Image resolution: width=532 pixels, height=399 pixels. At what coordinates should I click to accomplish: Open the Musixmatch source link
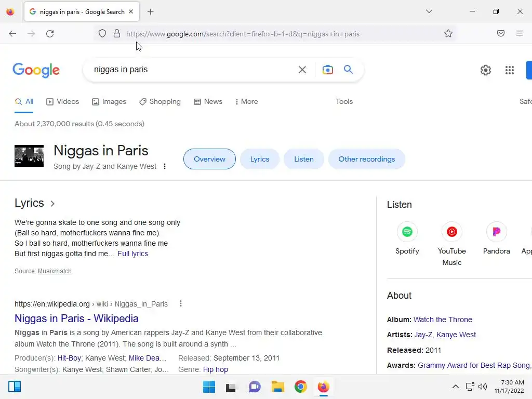[55, 271]
